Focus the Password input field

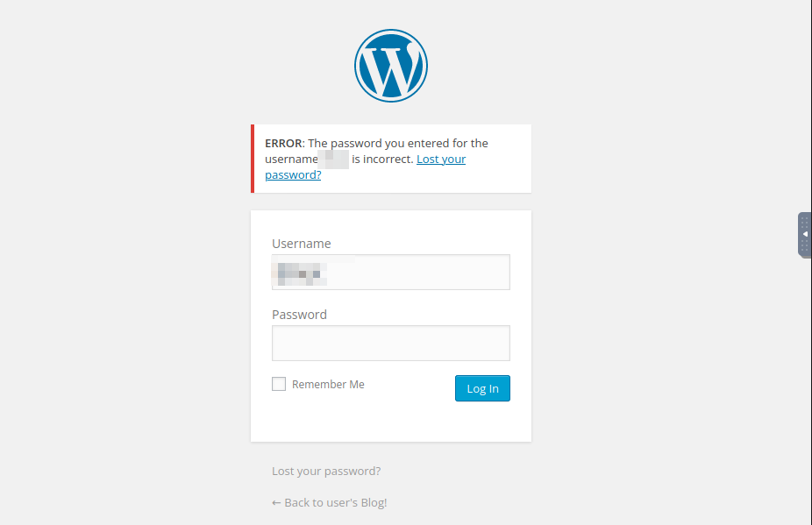(x=391, y=343)
